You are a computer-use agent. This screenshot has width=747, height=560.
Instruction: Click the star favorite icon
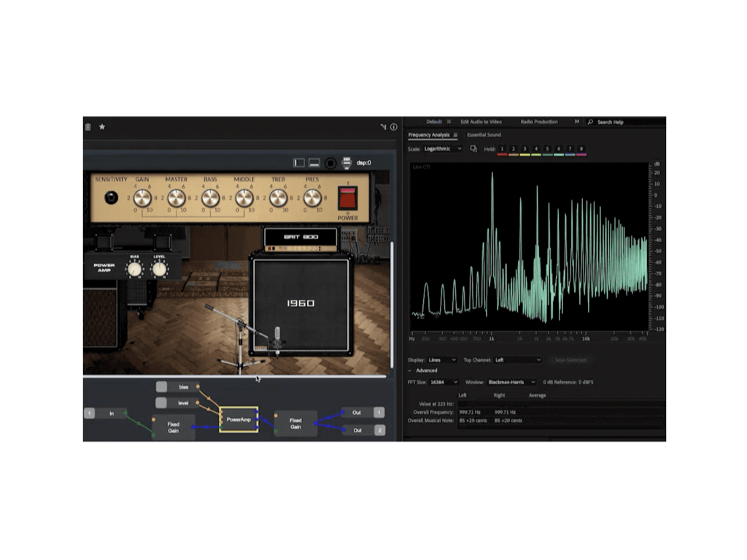(x=102, y=127)
